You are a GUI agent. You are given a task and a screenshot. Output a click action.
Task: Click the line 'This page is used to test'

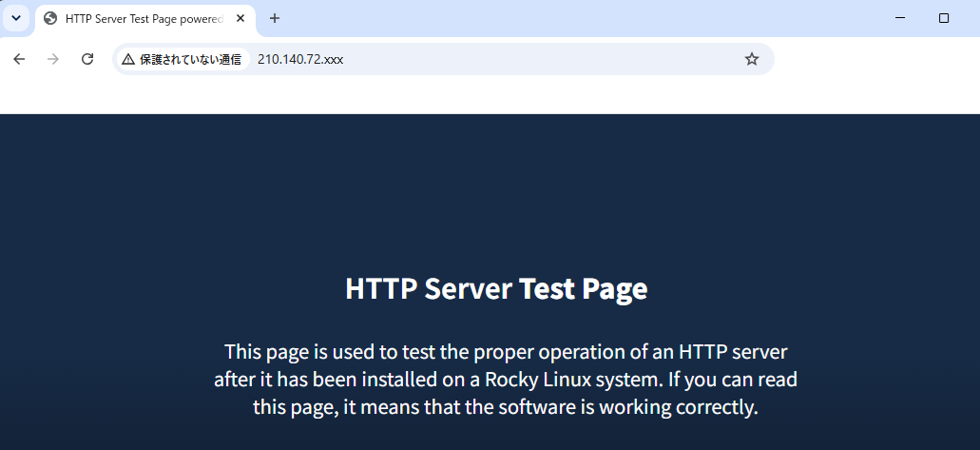tap(506, 352)
